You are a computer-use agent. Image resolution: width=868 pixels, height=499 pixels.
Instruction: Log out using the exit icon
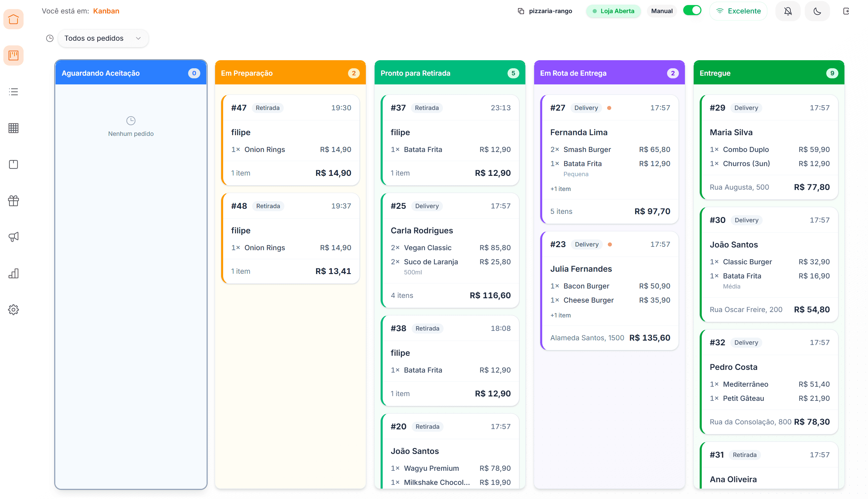pos(846,11)
